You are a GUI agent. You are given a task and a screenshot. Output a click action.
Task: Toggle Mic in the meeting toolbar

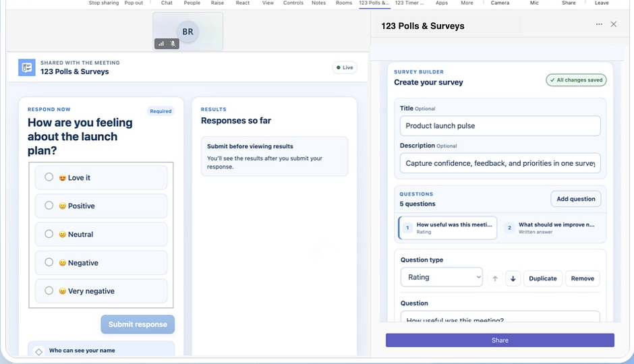pos(535,3)
